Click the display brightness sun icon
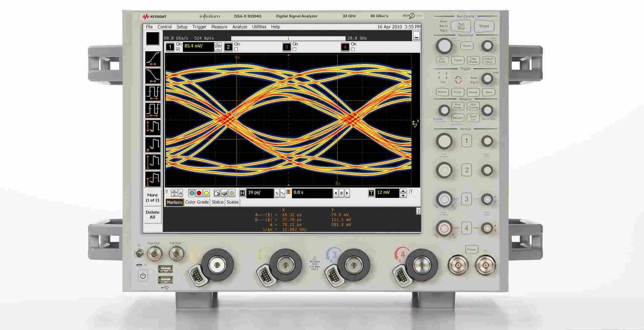Image resolution: width=644 pixels, height=330 pixels. pyautogui.click(x=232, y=193)
